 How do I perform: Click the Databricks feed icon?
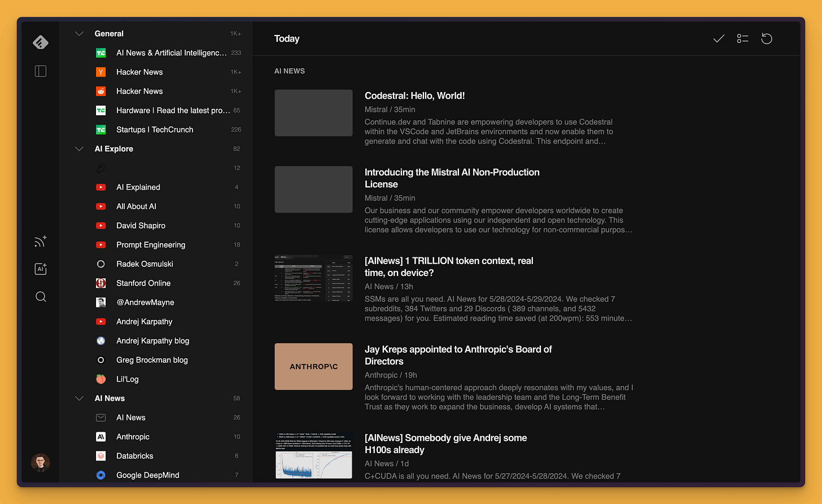click(101, 456)
